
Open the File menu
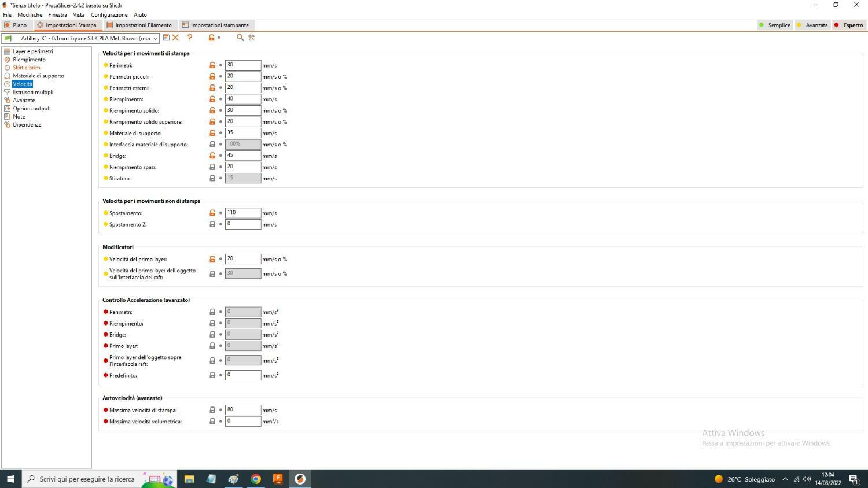(x=7, y=14)
